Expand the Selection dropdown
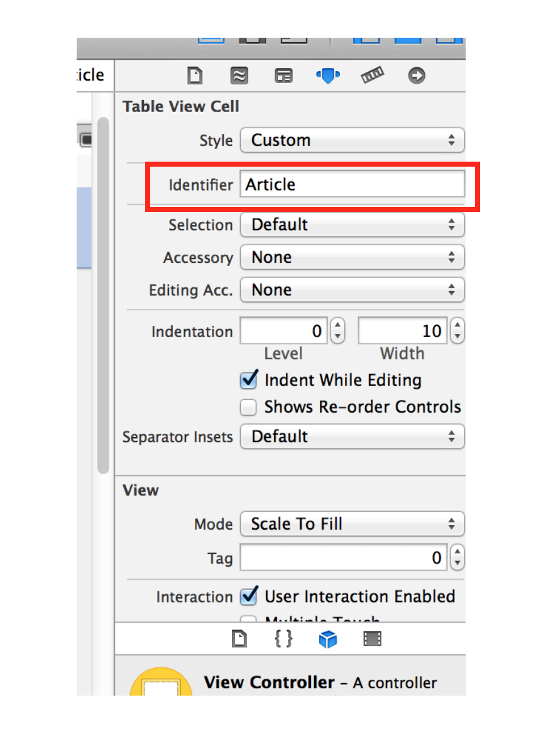The image size is (553, 756). coord(352,225)
